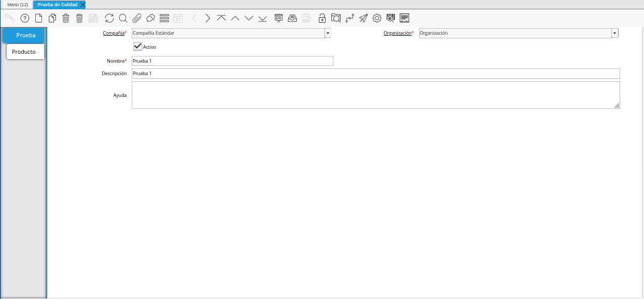Close the Prueba de Calidad tab
The width and height of the screenshot is (644, 299).
83,4
